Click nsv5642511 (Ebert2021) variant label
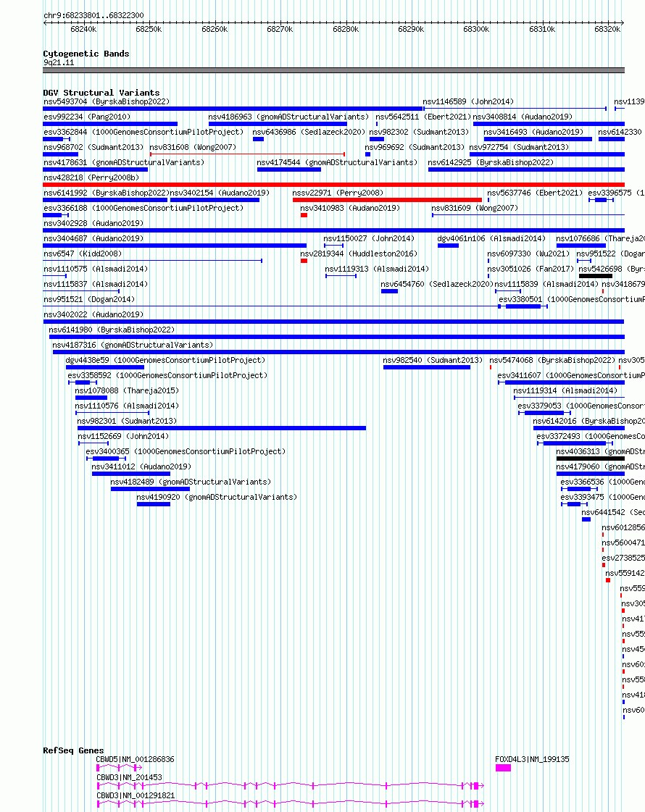Image resolution: width=645 pixels, height=812 pixels. click(x=423, y=117)
